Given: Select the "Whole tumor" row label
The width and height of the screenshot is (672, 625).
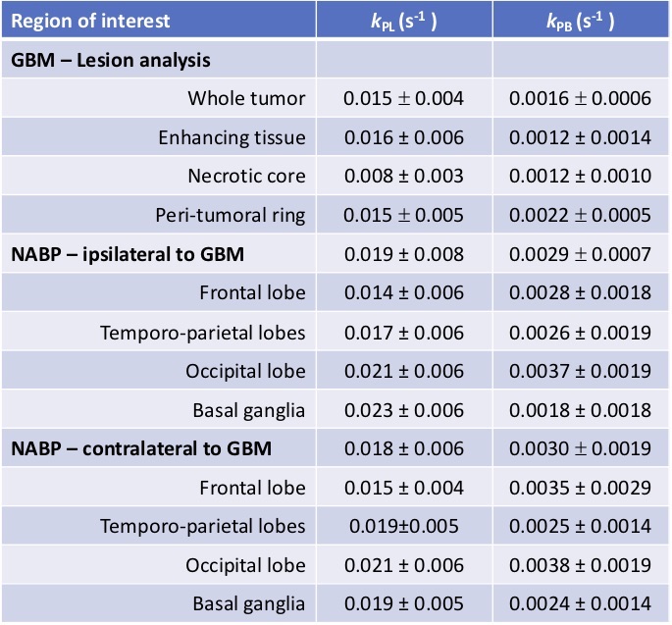Looking at the screenshot, I should coord(246,98).
